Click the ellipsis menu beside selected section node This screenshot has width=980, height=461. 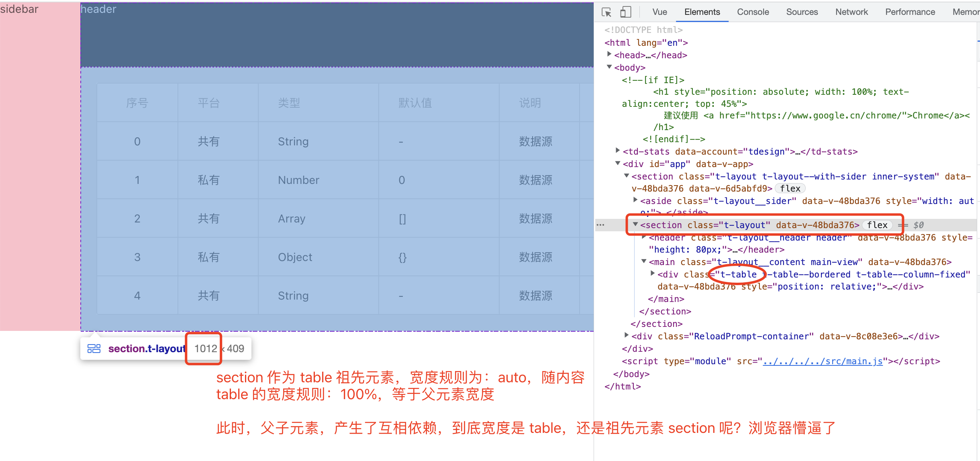pos(601,225)
